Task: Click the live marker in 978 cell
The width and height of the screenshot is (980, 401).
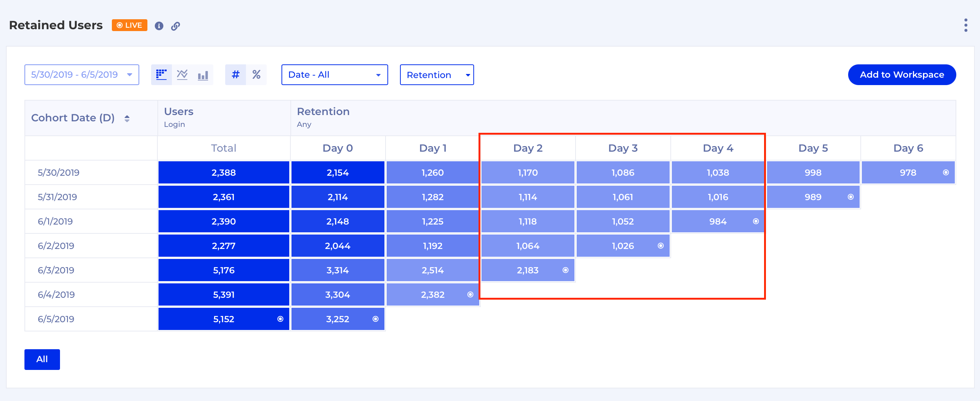Action: 946,172
